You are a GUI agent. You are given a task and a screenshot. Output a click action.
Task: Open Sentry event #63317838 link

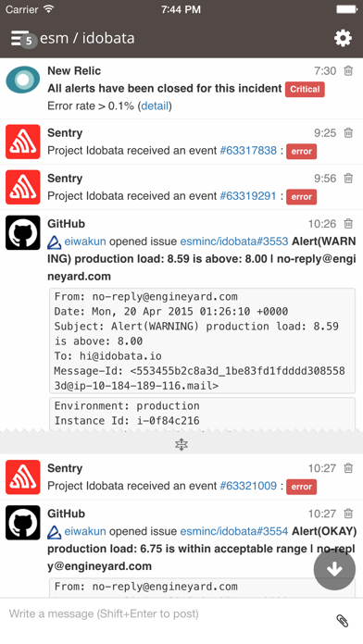(x=248, y=151)
